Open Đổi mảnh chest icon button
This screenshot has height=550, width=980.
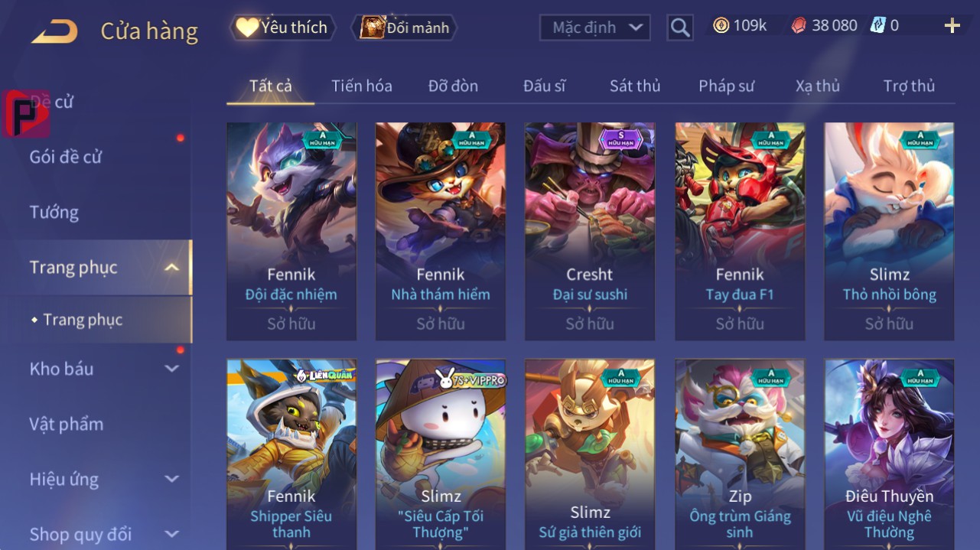pyautogui.click(x=404, y=28)
